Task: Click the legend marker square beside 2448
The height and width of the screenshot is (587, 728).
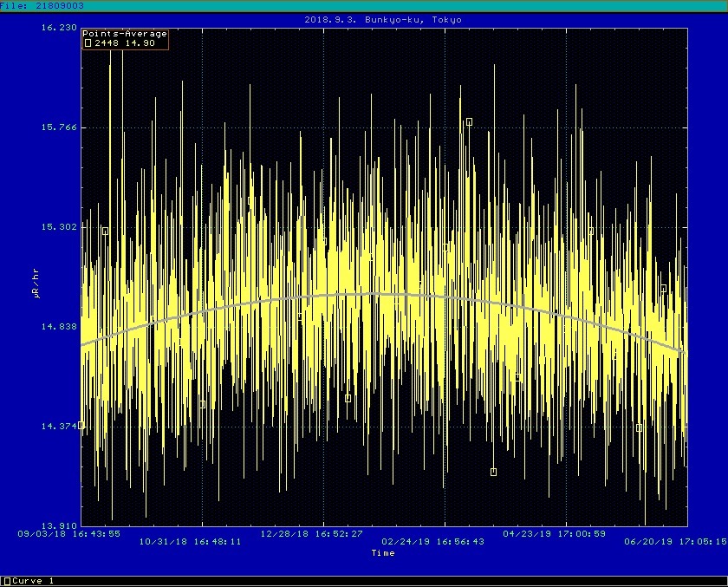Action: click(88, 42)
